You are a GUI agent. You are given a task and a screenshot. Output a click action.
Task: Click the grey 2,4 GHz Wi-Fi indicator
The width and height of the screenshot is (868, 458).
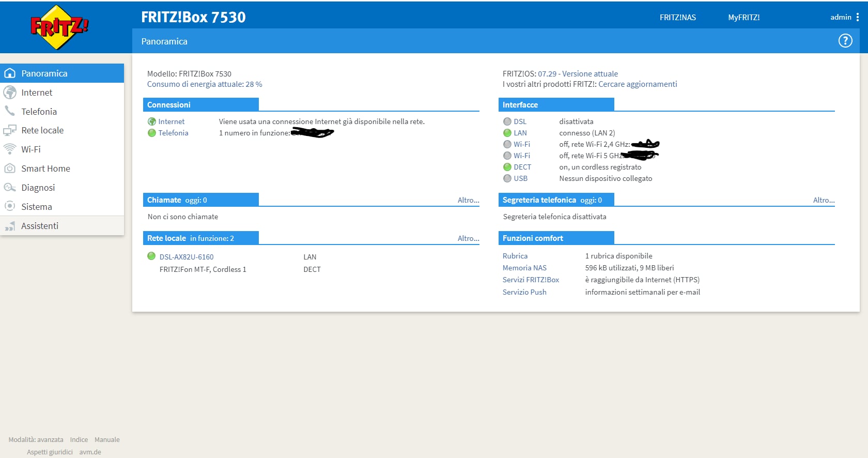[507, 144]
